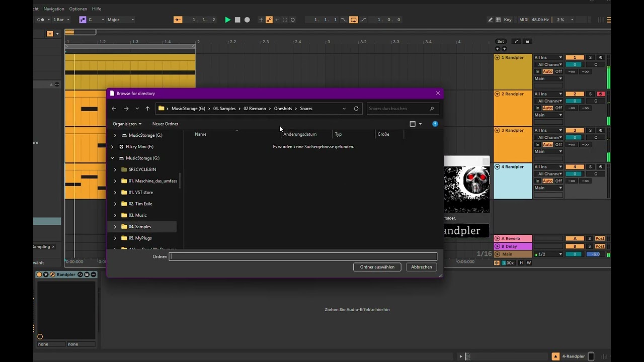
Task: Select the 02. Tim Exile folder
Action: click(x=140, y=204)
